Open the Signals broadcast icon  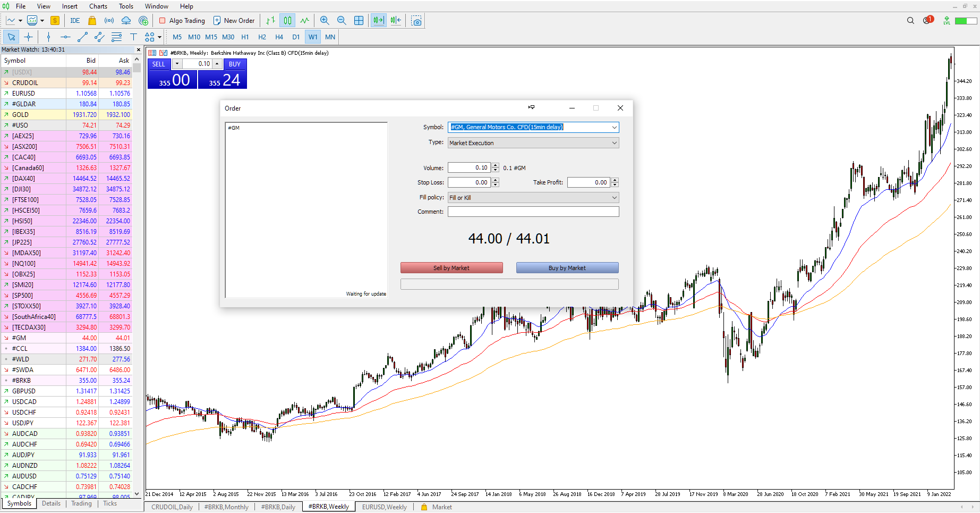[109, 21]
